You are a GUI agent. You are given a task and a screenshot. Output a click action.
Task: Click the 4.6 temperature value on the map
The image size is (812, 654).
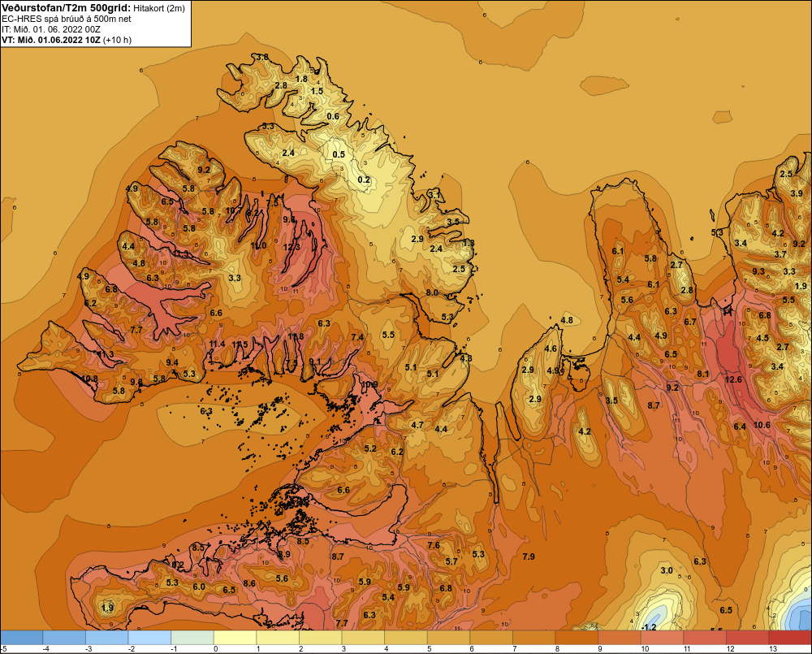(551, 349)
